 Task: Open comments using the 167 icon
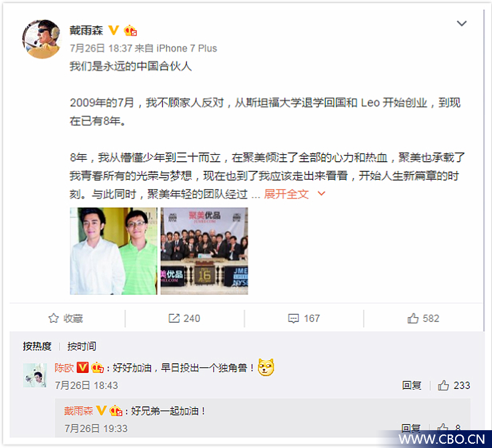coord(293,318)
